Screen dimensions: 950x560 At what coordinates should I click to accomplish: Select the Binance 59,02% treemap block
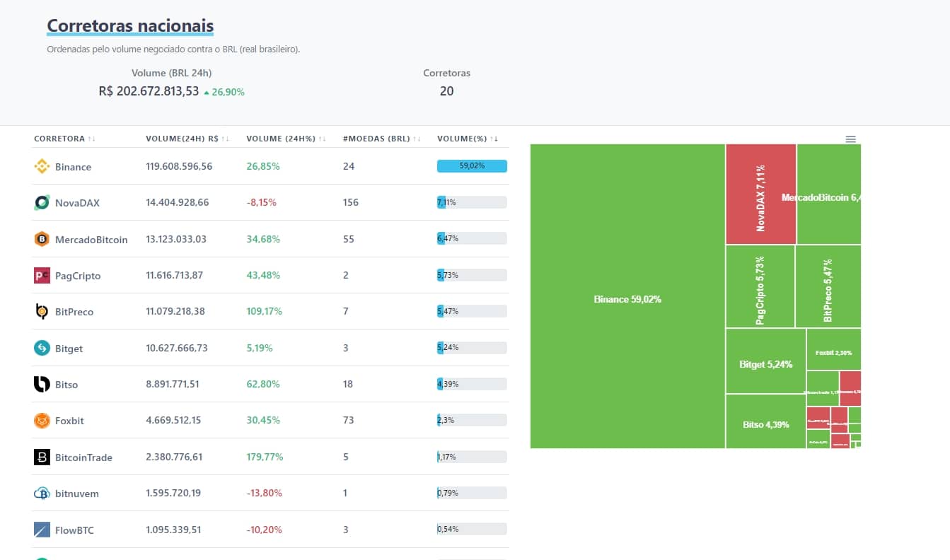click(627, 296)
